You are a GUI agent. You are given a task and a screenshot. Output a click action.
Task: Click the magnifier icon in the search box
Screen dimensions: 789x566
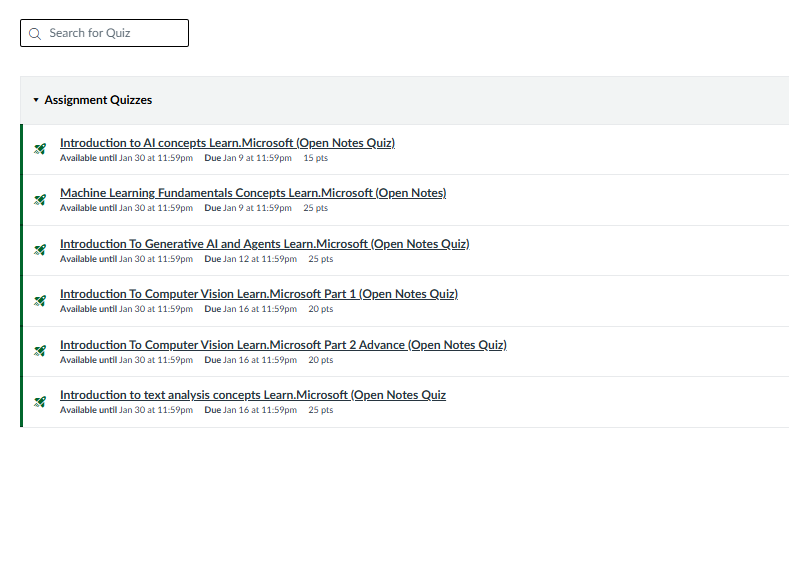(35, 33)
